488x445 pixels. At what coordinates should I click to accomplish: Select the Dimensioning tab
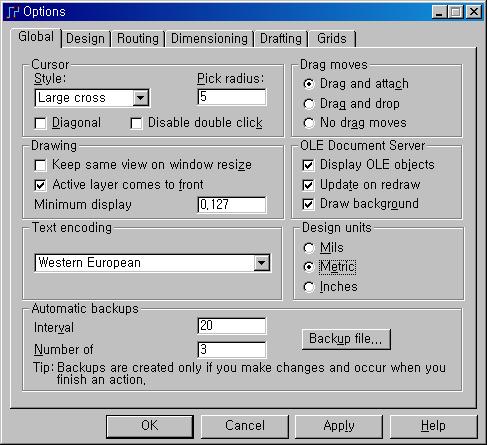[x=209, y=39]
